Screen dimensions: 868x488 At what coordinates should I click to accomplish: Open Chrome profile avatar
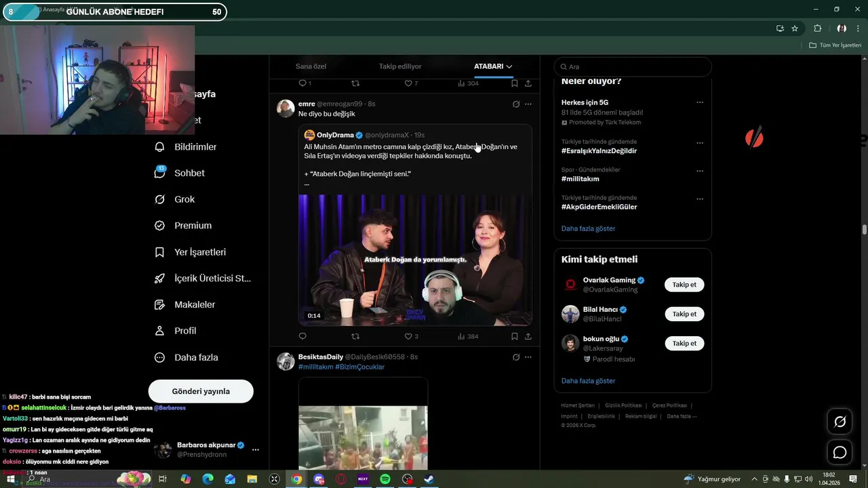[842, 28]
